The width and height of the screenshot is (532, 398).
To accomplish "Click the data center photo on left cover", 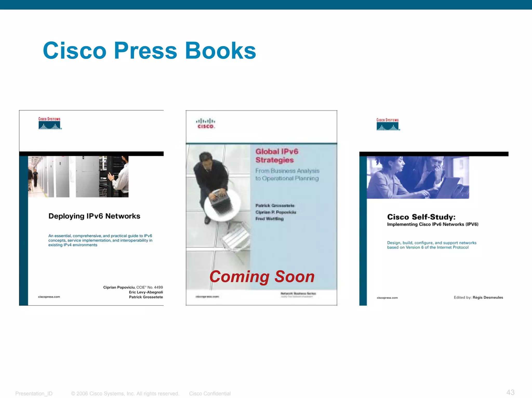I will coord(78,177).
